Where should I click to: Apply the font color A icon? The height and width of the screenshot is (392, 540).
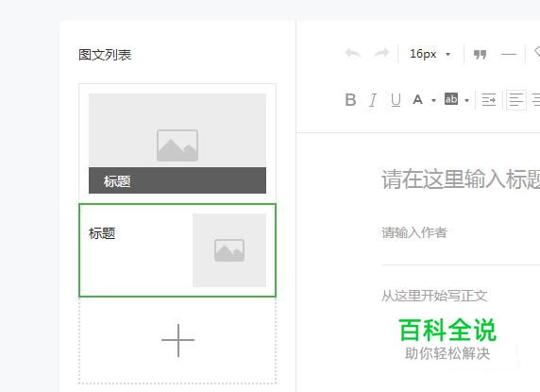coord(417,99)
